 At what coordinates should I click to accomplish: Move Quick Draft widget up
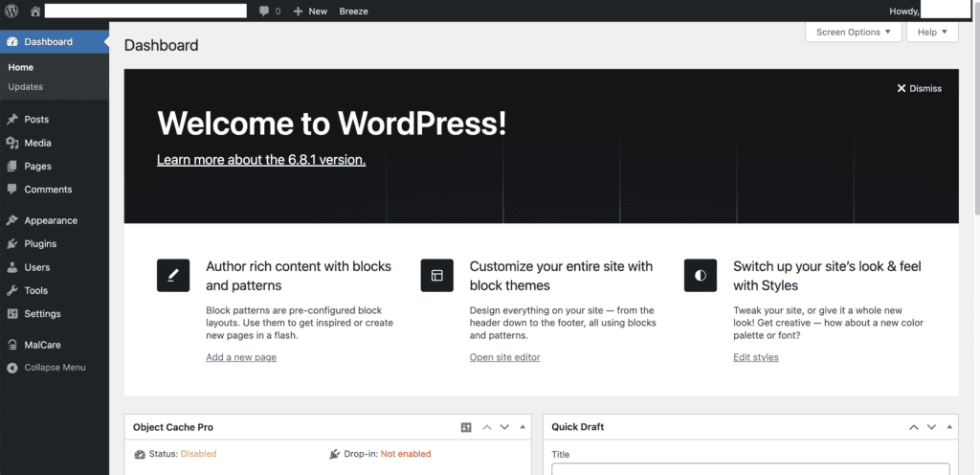914,427
